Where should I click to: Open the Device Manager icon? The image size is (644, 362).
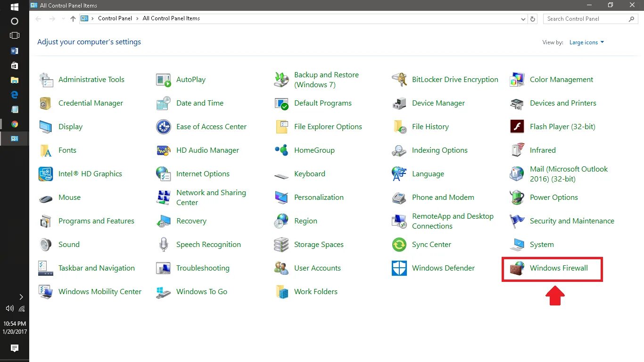(x=399, y=103)
